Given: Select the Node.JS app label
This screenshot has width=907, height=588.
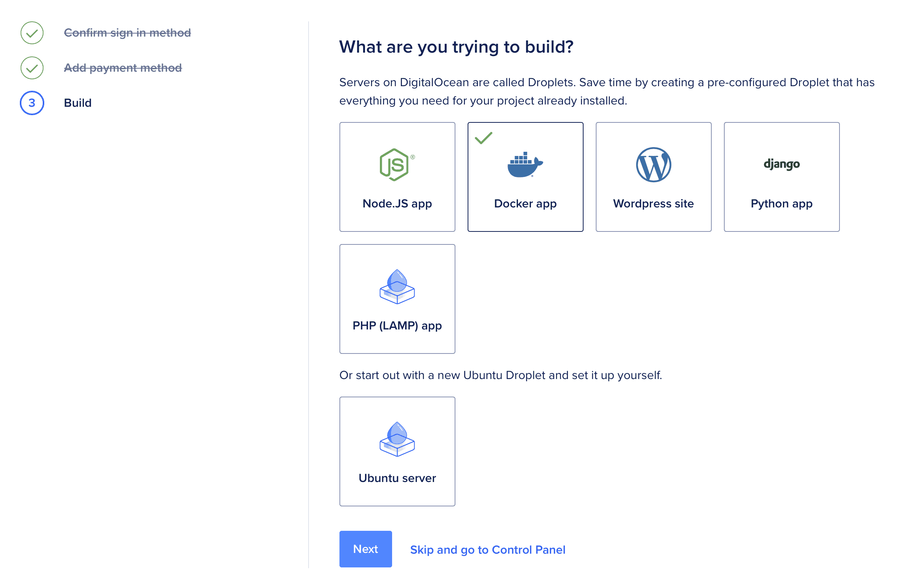Looking at the screenshot, I should (397, 204).
